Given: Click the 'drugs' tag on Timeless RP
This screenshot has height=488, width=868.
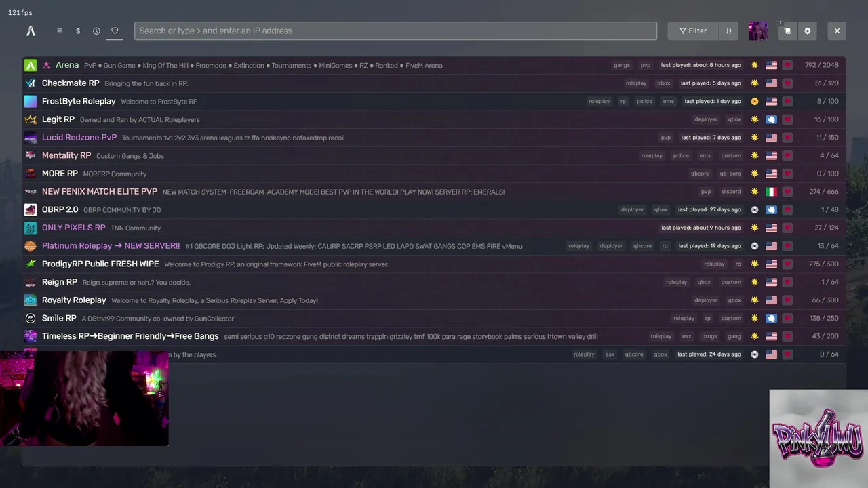Looking at the screenshot, I should [x=709, y=336].
